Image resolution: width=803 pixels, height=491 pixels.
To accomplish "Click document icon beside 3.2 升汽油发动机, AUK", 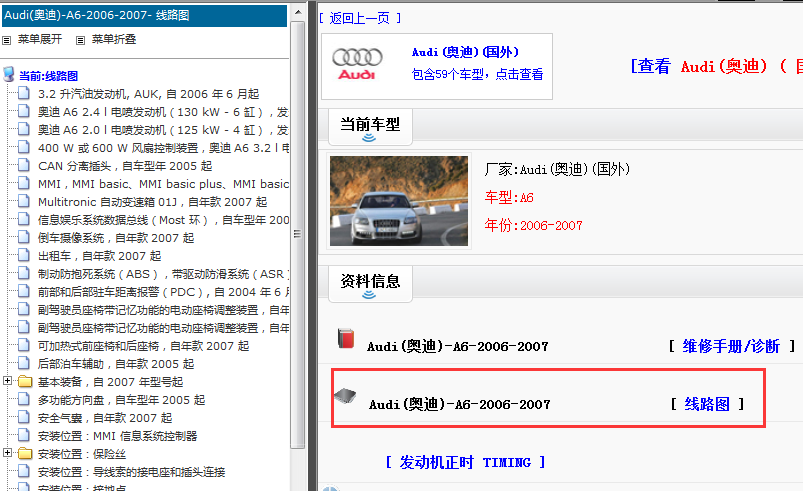I will click(x=24, y=93).
